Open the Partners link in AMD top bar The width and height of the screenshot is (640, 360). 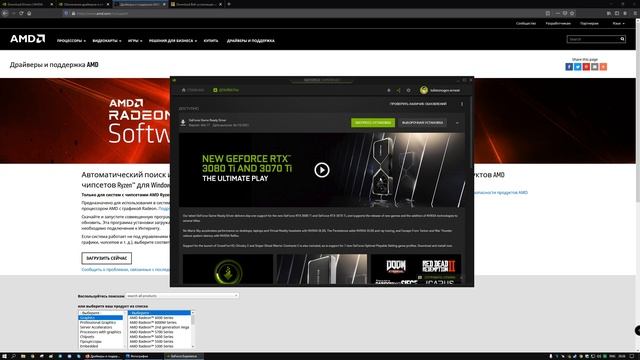tap(589, 23)
